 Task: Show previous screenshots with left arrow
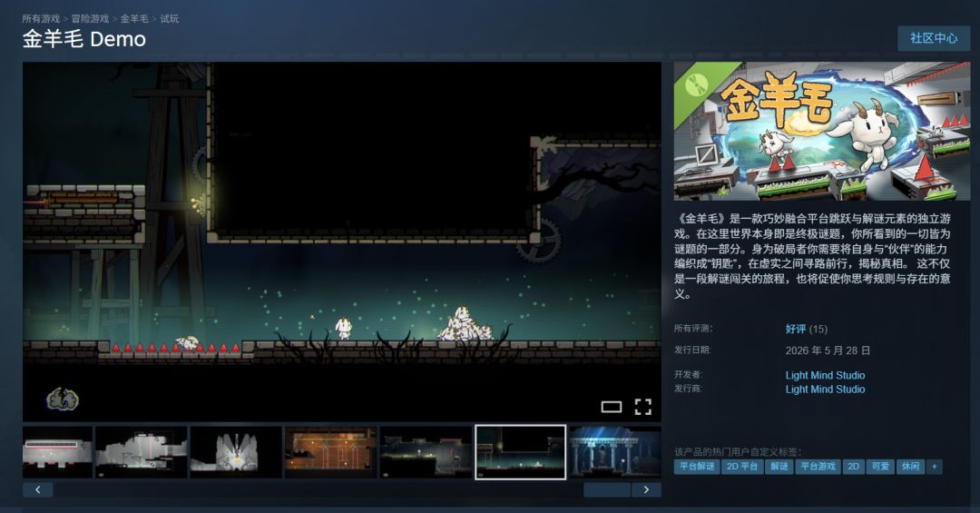[x=37, y=489]
